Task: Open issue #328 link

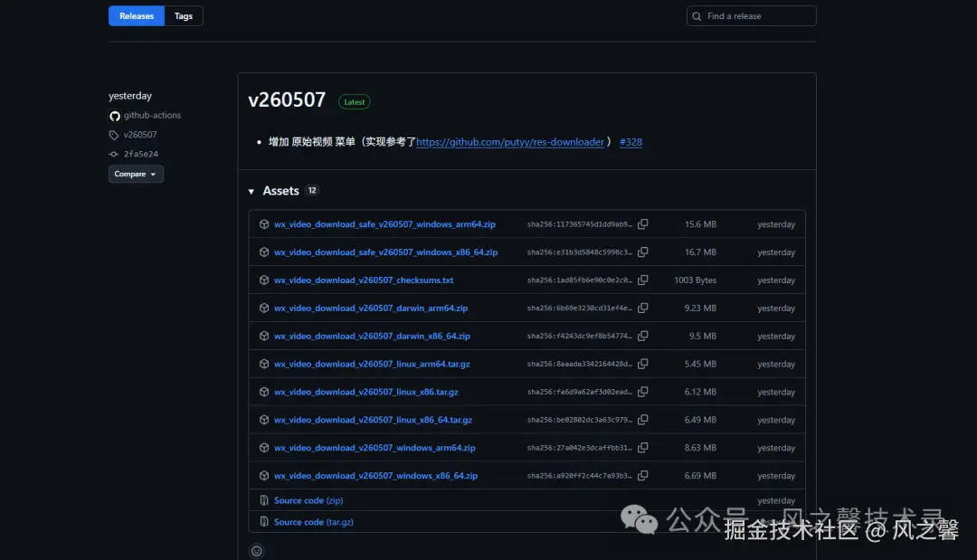Action: pos(631,142)
